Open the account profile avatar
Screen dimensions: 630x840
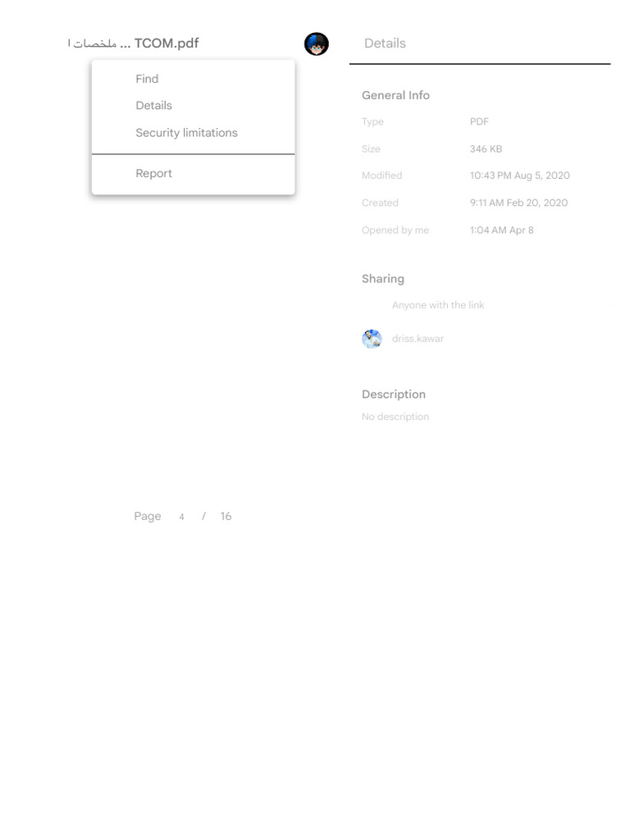(316, 44)
